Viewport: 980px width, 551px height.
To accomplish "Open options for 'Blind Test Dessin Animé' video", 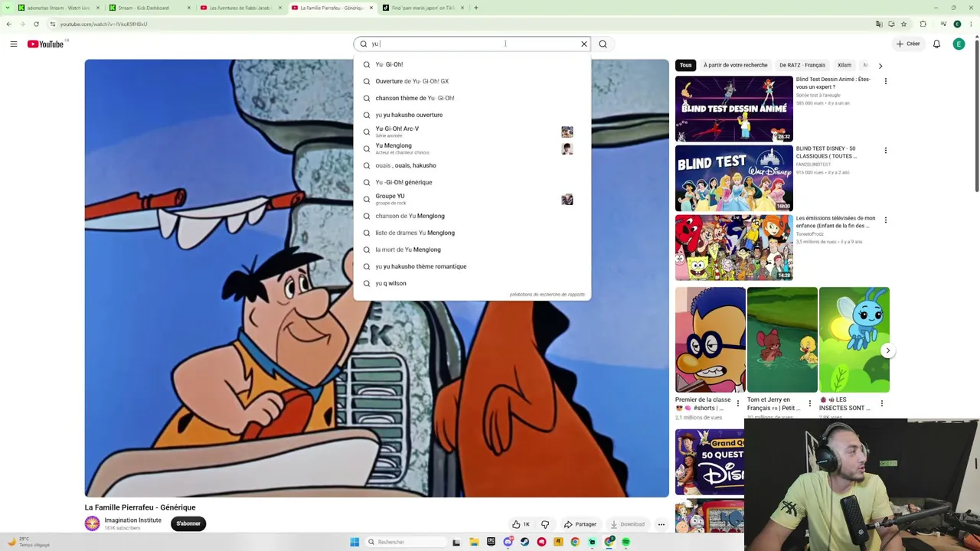I will (886, 80).
